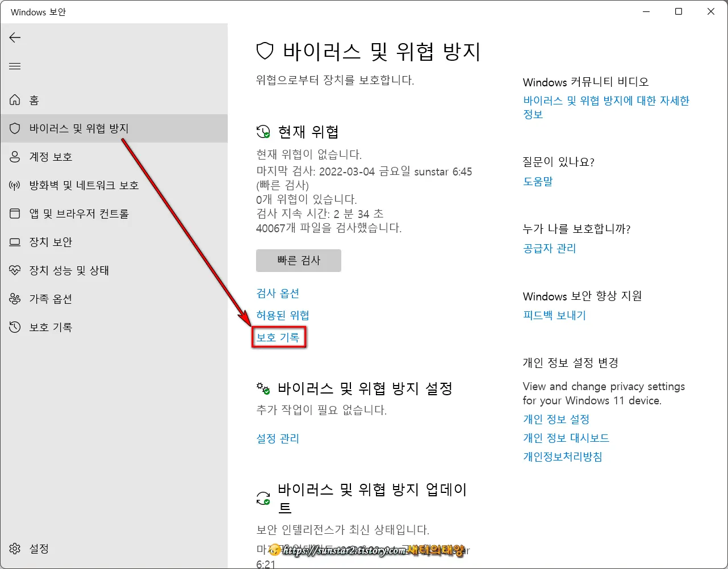Click the 가족 옵션 people icon
Image resolution: width=728 pixels, height=569 pixels.
tap(15, 299)
